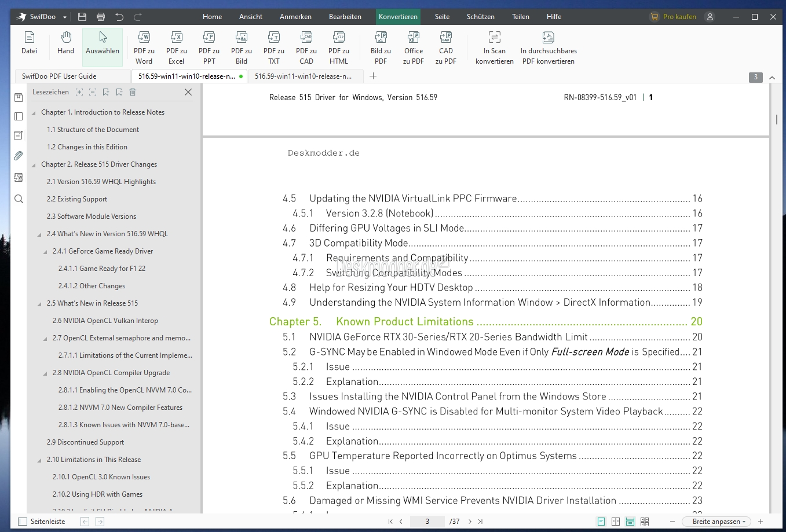This screenshot has width=786, height=532.
Task: Collapse 2.4.1 GeForce Game Ready Driver node
Action: point(45,252)
